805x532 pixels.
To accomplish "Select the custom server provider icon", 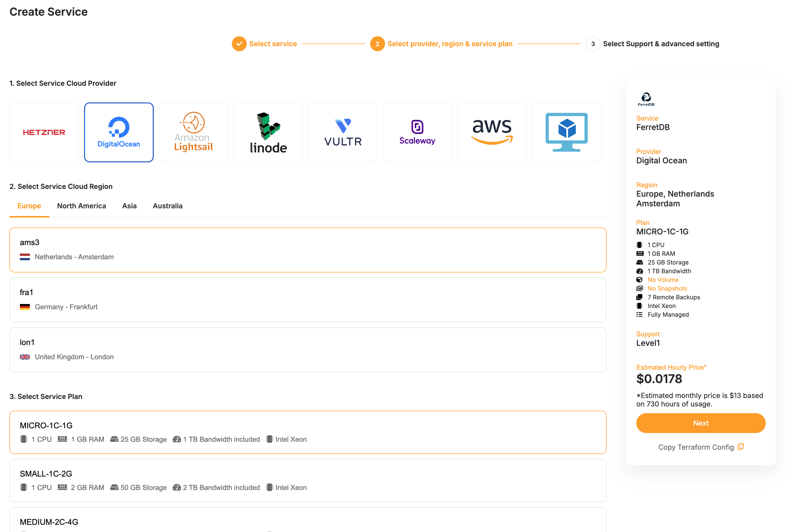I will point(567,132).
